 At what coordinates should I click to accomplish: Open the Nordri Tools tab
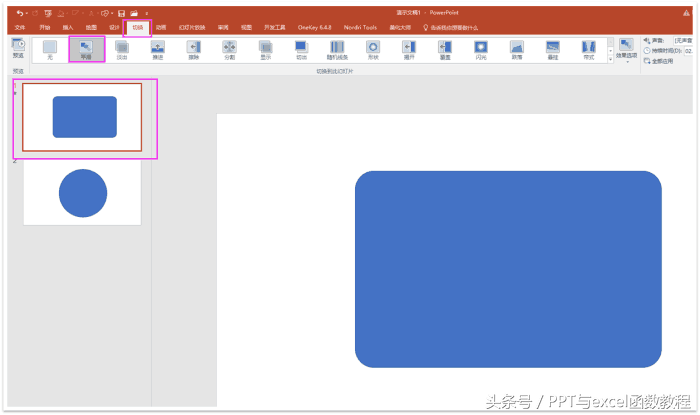[x=360, y=28]
